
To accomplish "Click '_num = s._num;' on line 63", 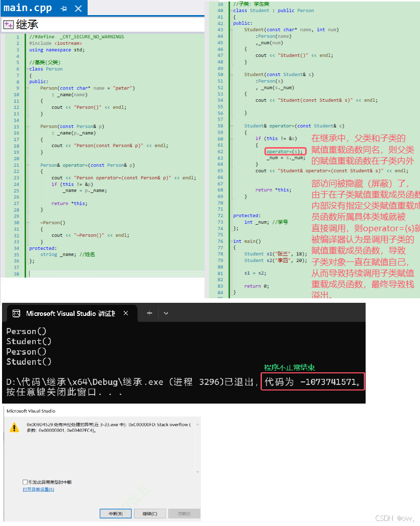I will (286, 158).
